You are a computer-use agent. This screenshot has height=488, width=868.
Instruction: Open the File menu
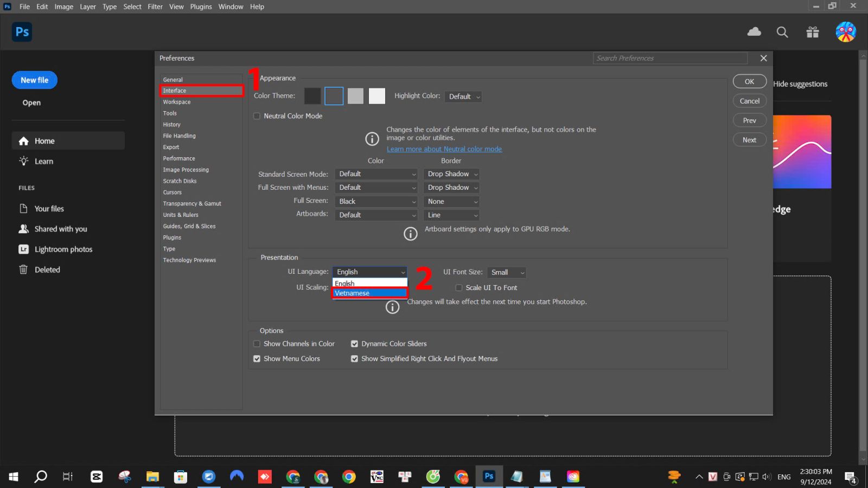click(x=25, y=7)
